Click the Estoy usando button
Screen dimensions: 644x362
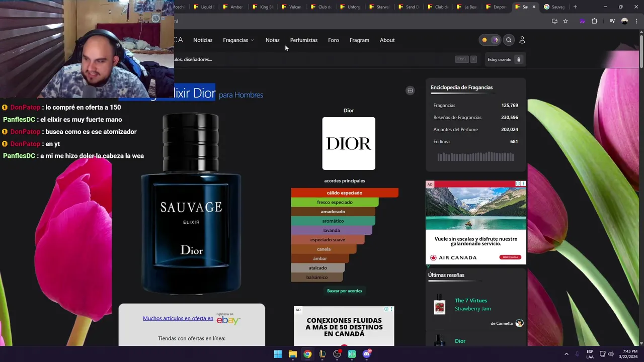tap(505, 59)
